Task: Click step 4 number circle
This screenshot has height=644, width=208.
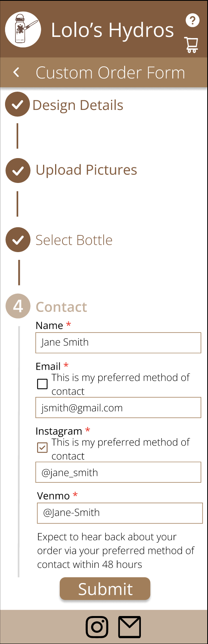Action: pos(18,306)
